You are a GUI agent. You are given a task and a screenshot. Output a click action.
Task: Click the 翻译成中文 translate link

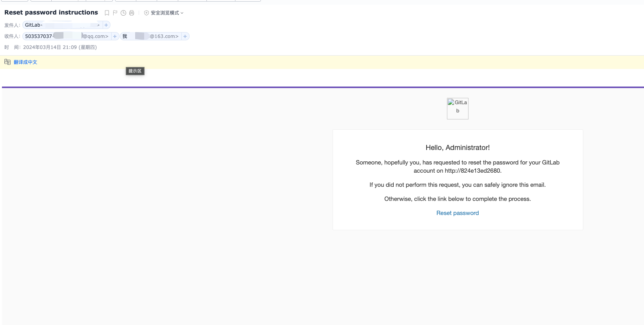pos(25,62)
